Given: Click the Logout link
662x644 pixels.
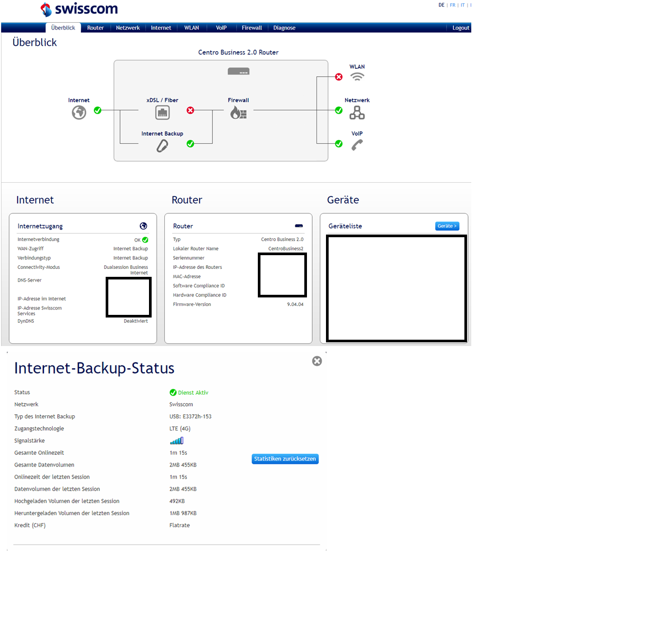Looking at the screenshot, I should [461, 28].
